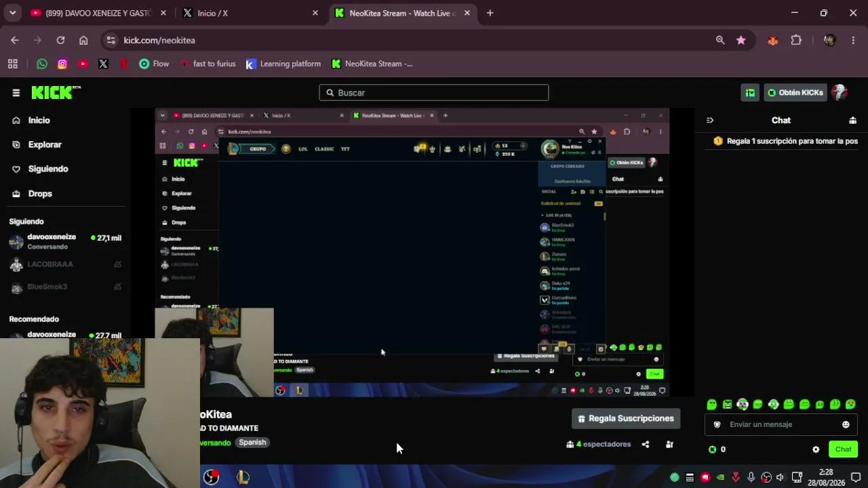The width and height of the screenshot is (868, 488).
Task: Open the tab search dropdown arrow
Action: click(x=12, y=13)
